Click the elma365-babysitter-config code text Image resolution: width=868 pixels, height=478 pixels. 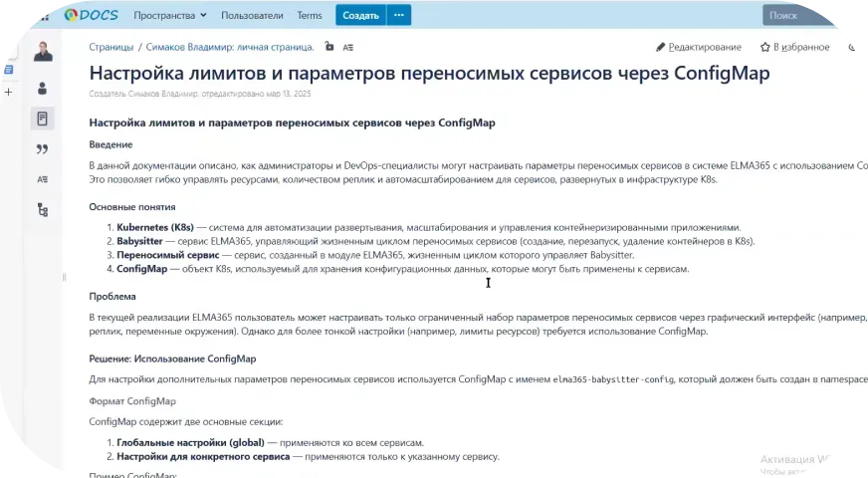tap(613, 379)
